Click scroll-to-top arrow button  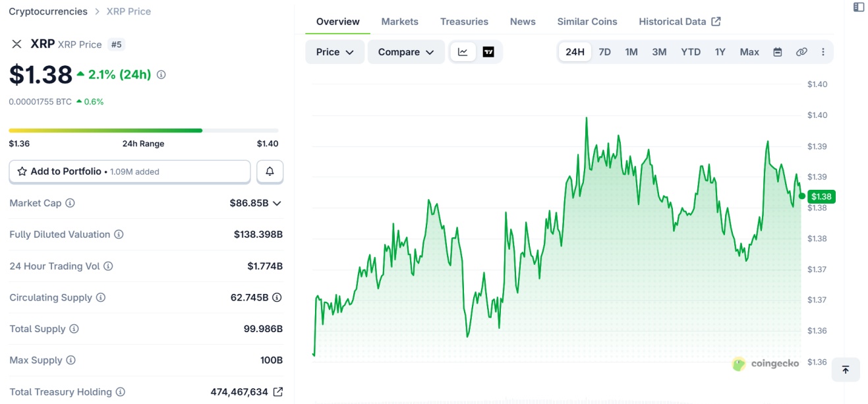846,370
